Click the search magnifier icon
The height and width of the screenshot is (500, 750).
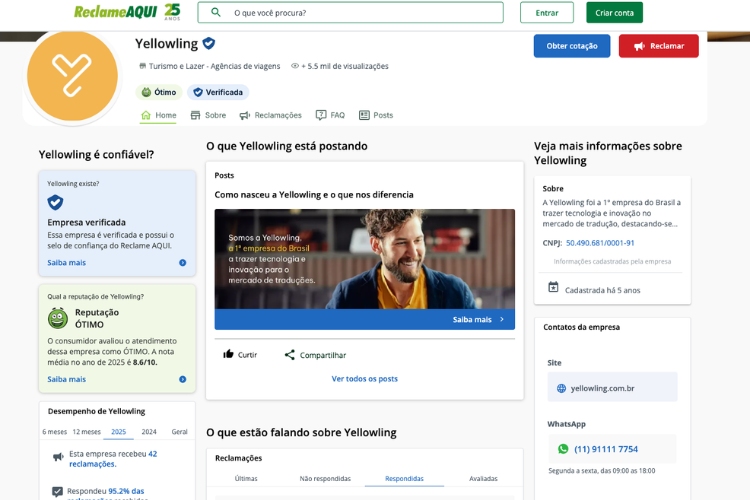[x=216, y=12]
